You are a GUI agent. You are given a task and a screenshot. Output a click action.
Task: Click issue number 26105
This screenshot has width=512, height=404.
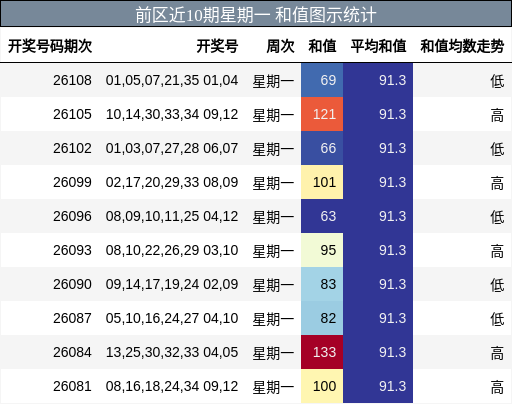72,114
